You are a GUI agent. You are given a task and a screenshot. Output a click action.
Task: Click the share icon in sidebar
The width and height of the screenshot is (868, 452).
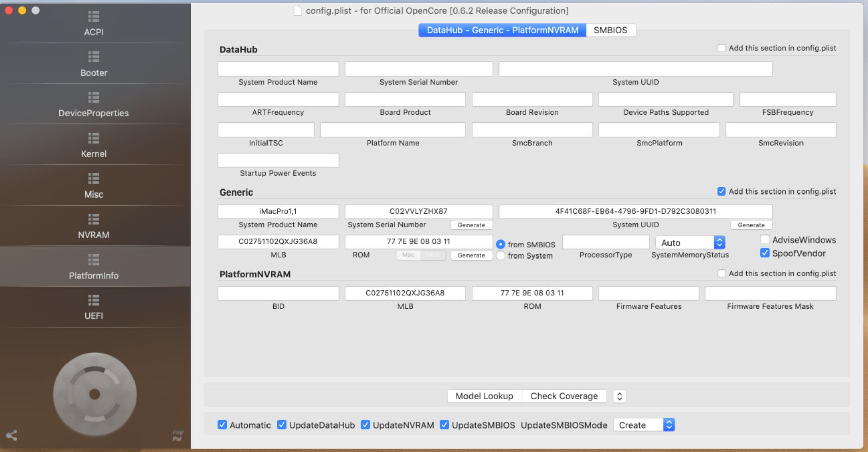click(x=11, y=435)
